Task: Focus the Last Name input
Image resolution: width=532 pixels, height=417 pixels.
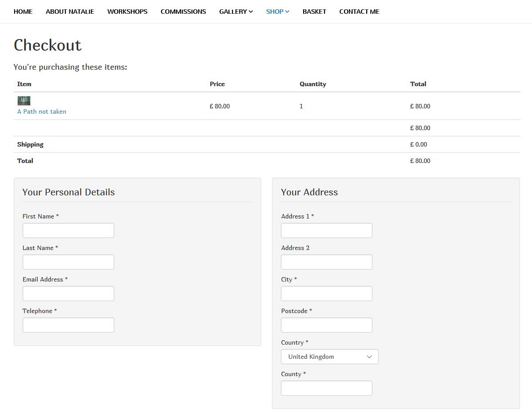Action: [x=68, y=262]
